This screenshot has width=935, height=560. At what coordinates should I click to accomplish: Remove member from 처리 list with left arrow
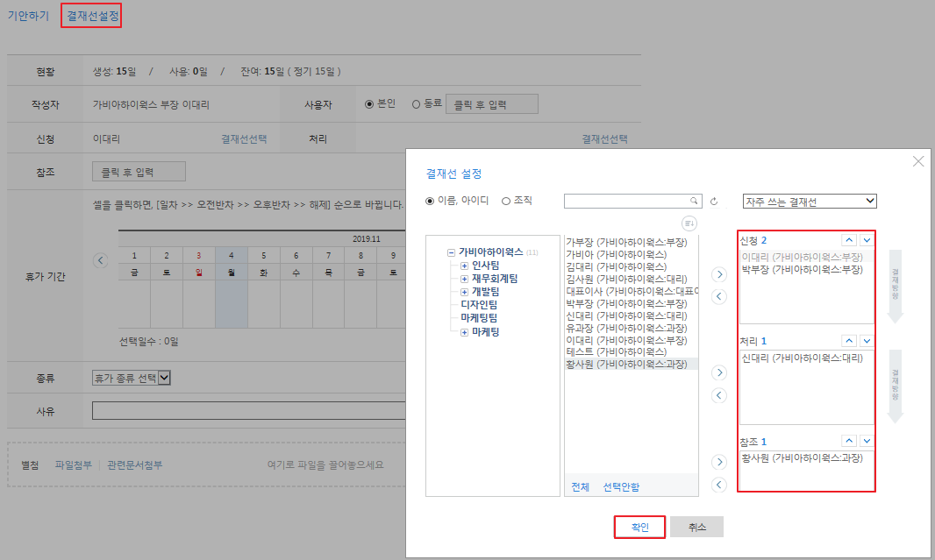719,395
